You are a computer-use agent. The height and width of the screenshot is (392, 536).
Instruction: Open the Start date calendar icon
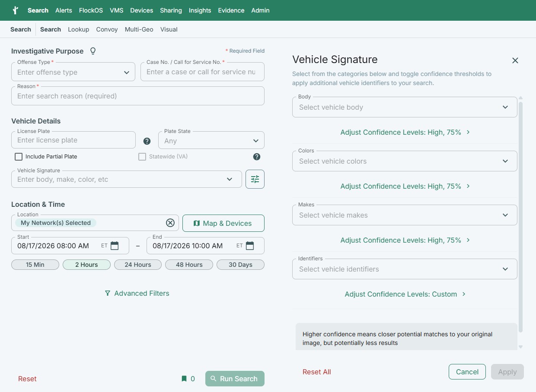(x=115, y=246)
